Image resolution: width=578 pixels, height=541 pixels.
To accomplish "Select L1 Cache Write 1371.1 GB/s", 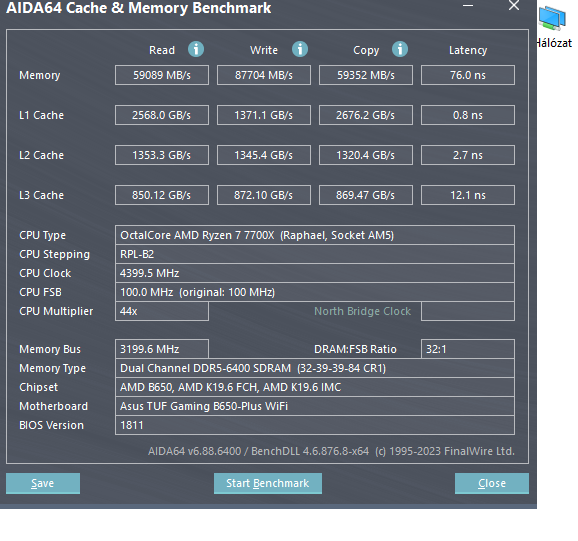I will coord(264,115).
